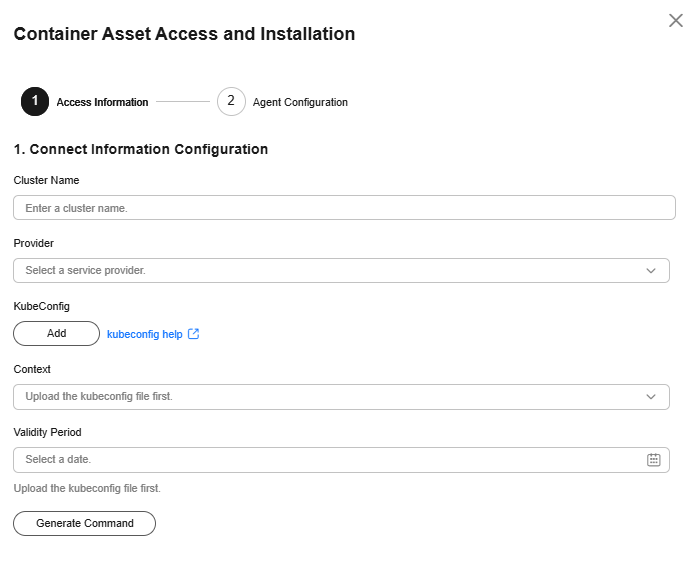Click the Validity Period label
700x578 pixels.
[47, 432]
